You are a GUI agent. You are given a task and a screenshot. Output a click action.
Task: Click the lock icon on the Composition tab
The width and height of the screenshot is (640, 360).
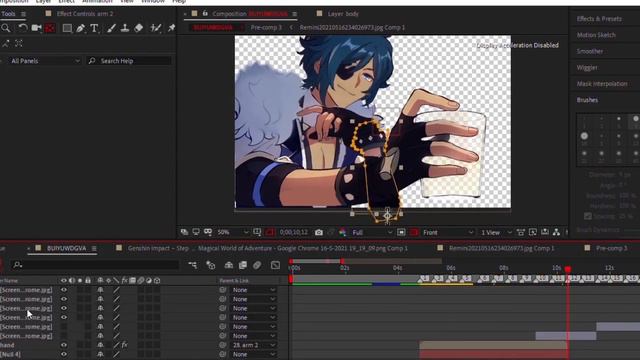pos(205,13)
